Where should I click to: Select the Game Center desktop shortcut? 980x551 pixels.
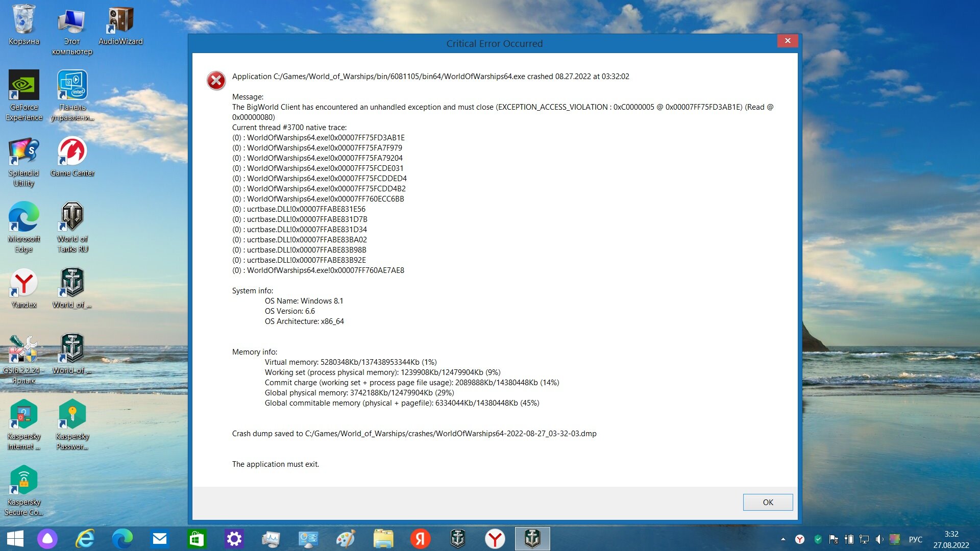[x=72, y=157]
